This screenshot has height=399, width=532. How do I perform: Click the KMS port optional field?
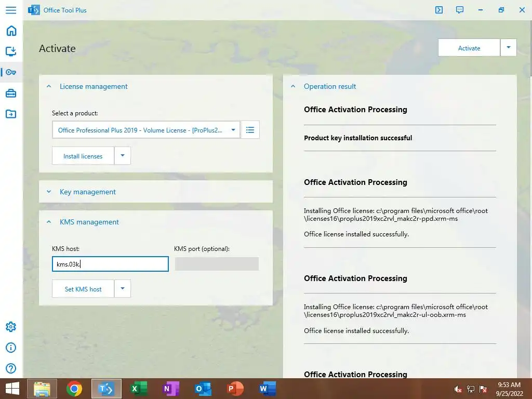click(x=217, y=264)
